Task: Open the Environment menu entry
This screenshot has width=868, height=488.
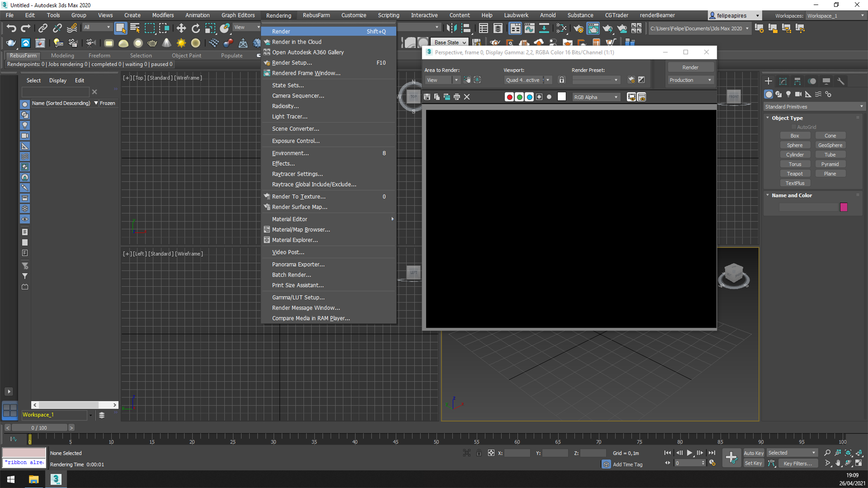Action: (290, 153)
